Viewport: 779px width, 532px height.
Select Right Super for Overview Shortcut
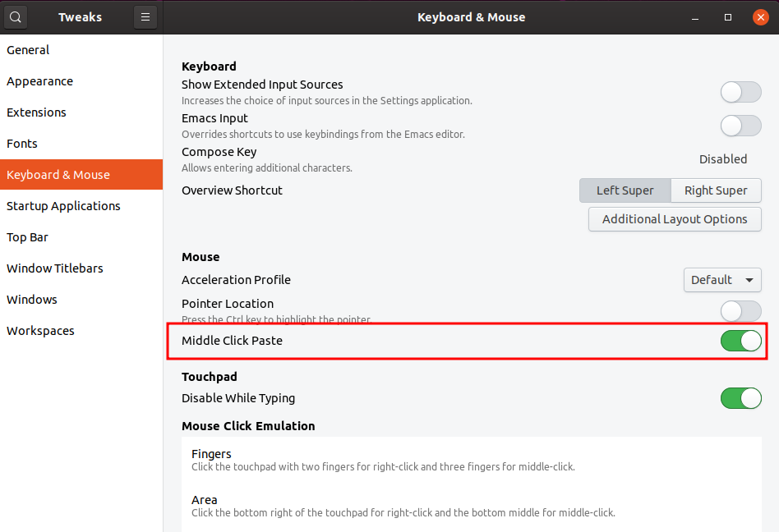716,190
